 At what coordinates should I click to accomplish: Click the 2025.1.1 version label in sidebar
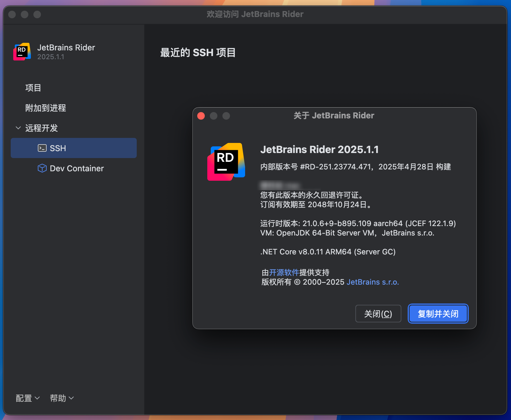[51, 57]
